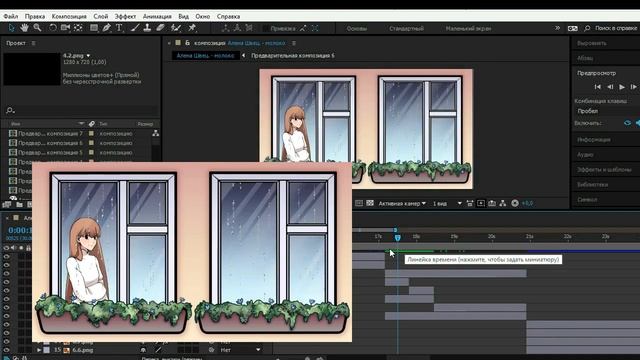640x360 pixels.
Task: Toggle the video column header eye in timeline
Action: click(x=6, y=248)
